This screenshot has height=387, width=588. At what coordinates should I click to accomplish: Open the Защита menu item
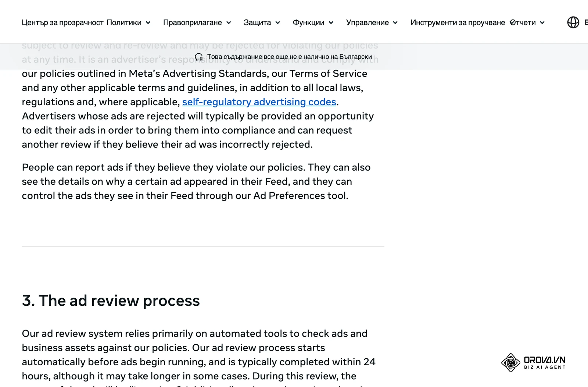(257, 22)
